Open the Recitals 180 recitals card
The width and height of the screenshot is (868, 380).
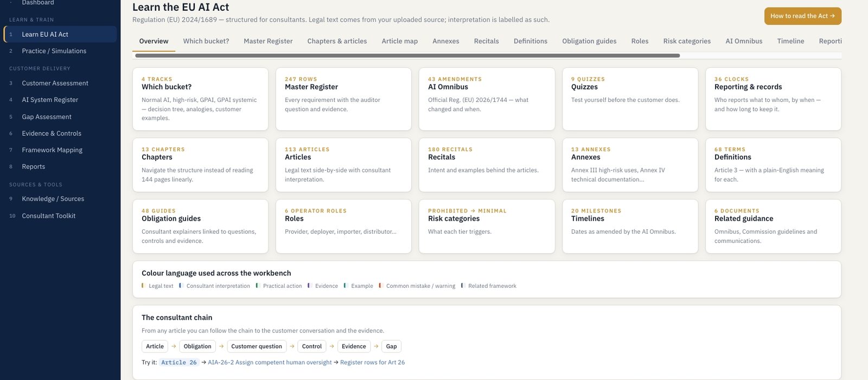(487, 165)
